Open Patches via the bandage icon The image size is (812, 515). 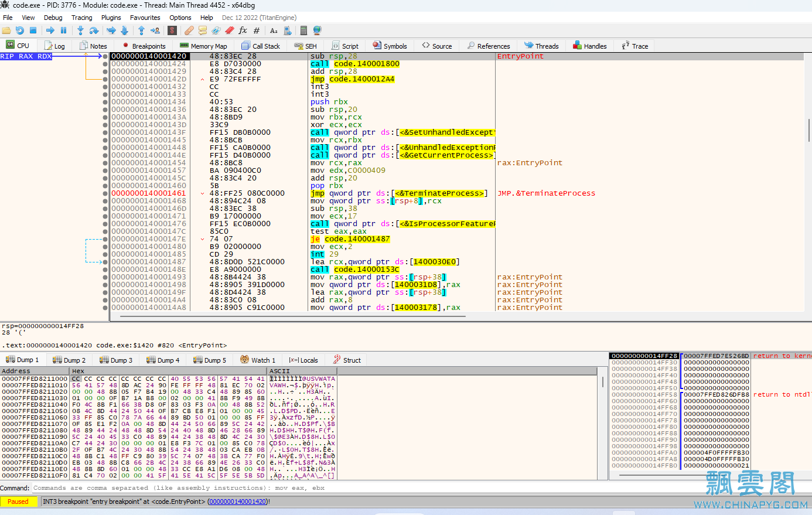pyautogui.click(x=189, y=30)
